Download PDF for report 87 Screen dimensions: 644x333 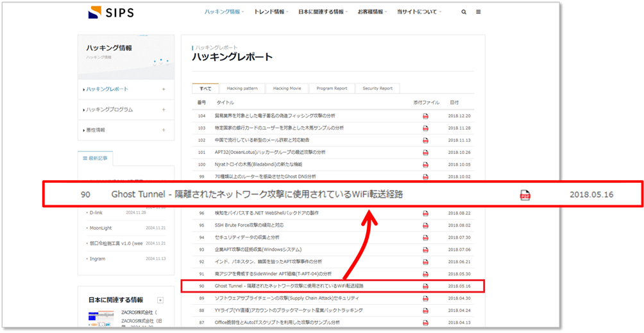coord(425,322)
